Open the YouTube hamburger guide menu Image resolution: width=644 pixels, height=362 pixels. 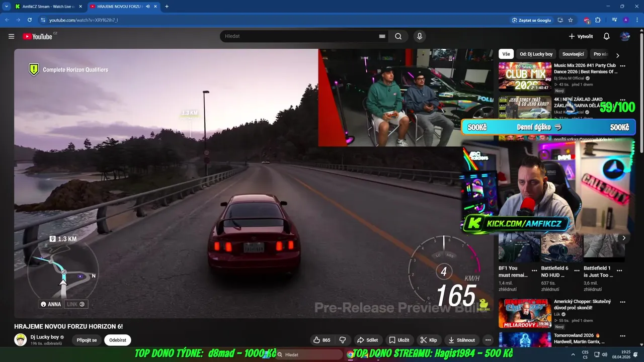[x=11, y=36]
